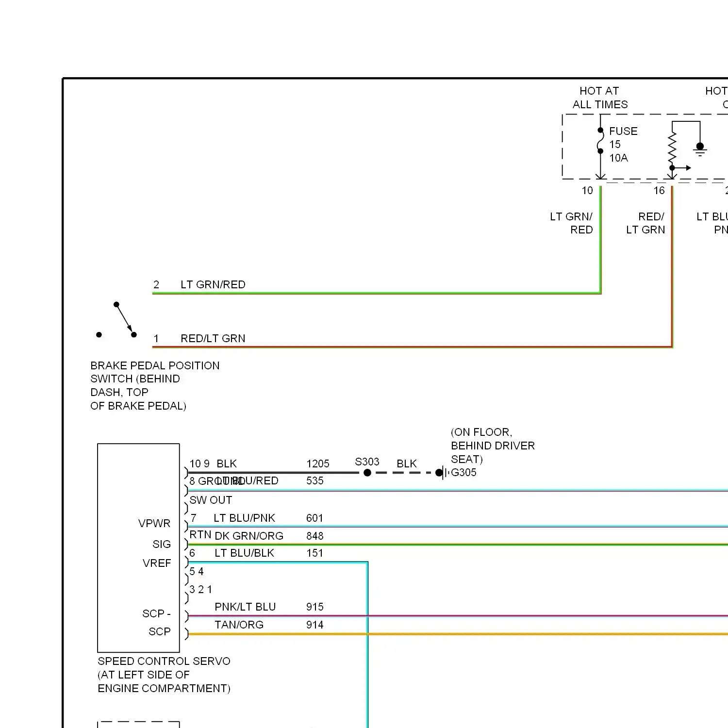Click the RED/LT GRN wire label at pin 1
728x728 pixels.
[213, 339]
